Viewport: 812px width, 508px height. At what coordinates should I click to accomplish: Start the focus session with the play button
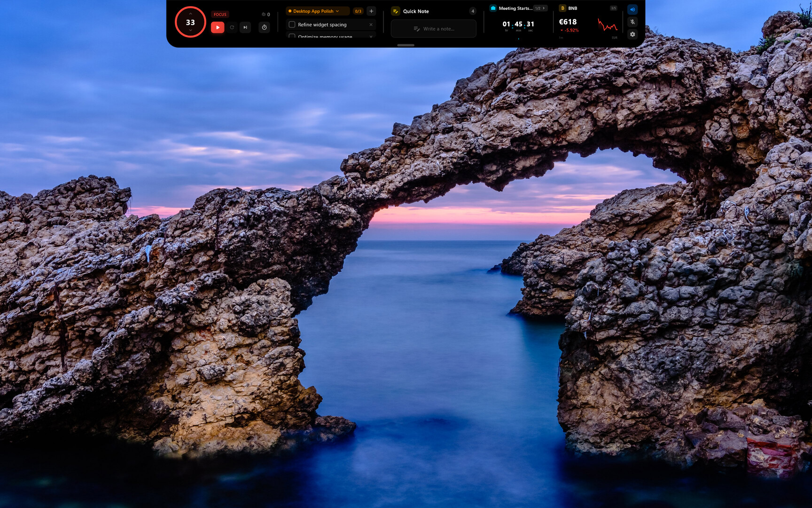[218, 27]
